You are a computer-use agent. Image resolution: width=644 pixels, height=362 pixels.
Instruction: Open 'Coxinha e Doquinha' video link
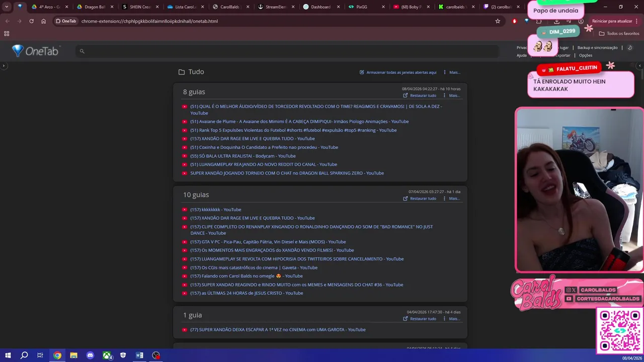pos(264,147)
